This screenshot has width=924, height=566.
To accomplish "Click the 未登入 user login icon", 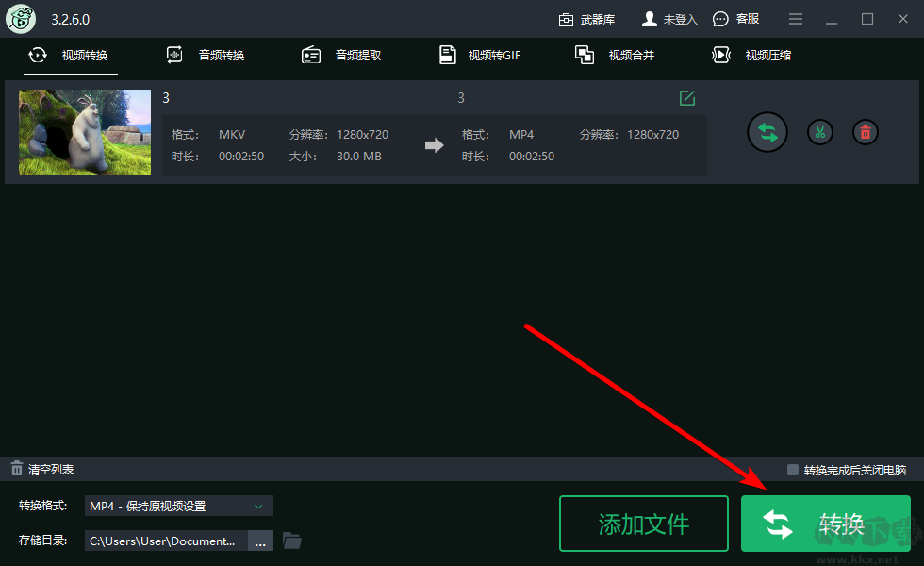I will coord(651,18).
